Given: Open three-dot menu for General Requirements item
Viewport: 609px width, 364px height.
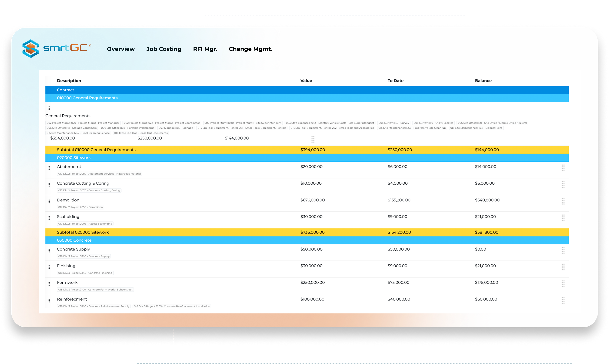Looking at the screenshot, I should 49,108.
